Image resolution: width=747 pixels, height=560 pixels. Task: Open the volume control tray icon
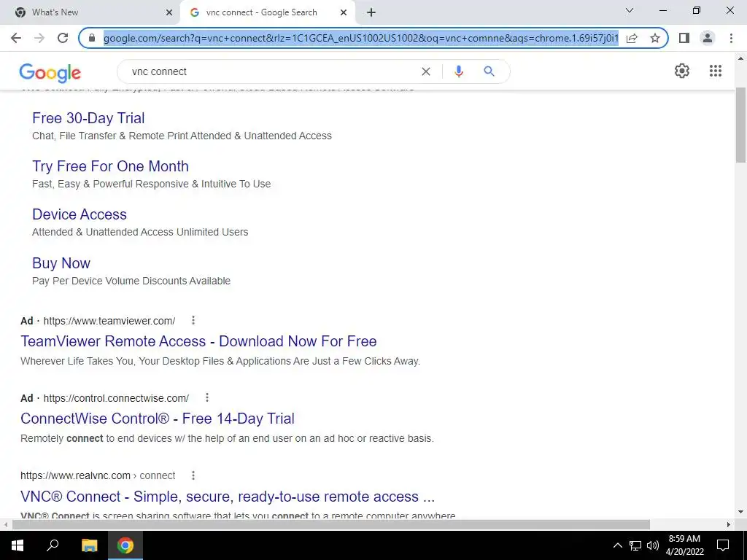click(x=653, y=545)
